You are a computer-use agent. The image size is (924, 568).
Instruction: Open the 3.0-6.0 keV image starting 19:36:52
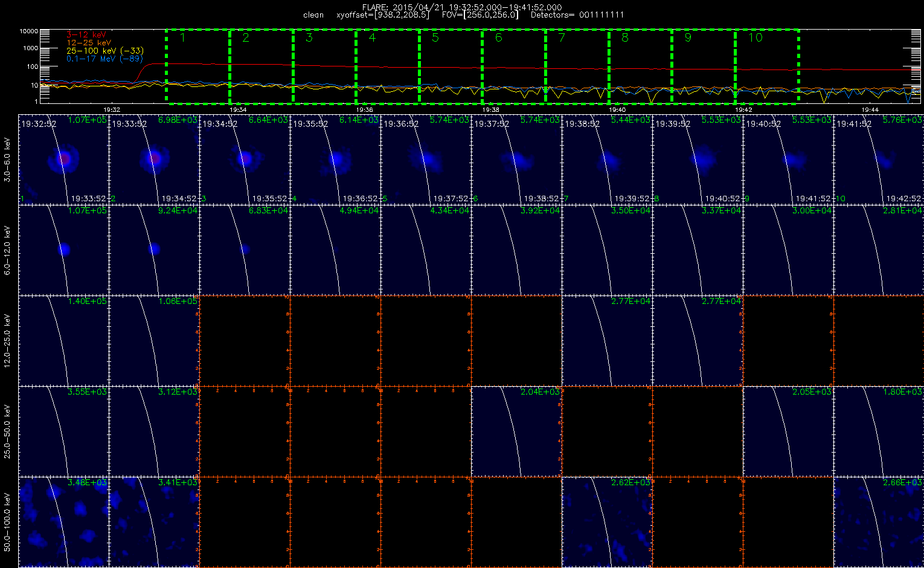tap(426, 159)
